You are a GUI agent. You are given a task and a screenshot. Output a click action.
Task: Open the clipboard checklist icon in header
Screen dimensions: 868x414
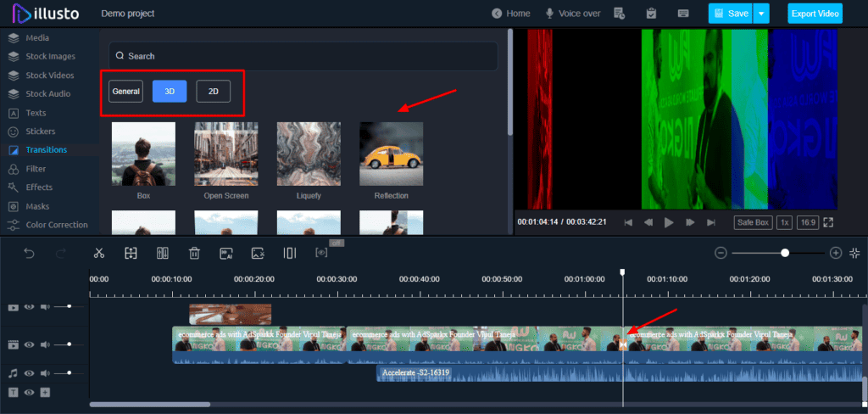click(x=652, y=14)
